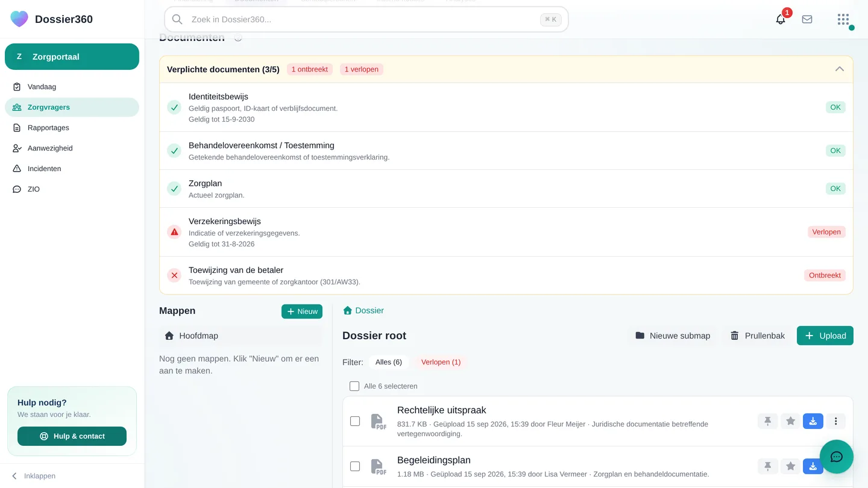
Task: Click Nieuw to add a folder
Action: click(302, 311)
